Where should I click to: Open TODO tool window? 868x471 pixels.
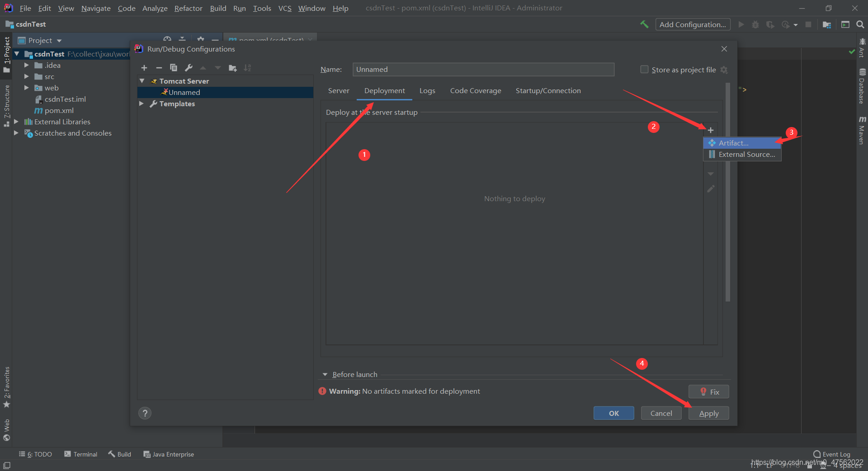pyautogui.click(x=36, y=454)
